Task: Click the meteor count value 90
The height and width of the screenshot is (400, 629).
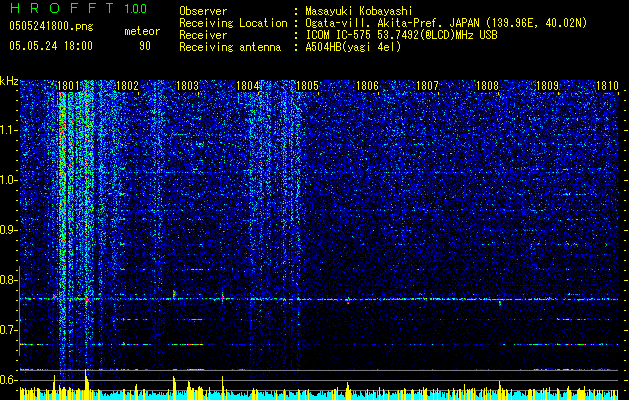Action: click(145, 46)
